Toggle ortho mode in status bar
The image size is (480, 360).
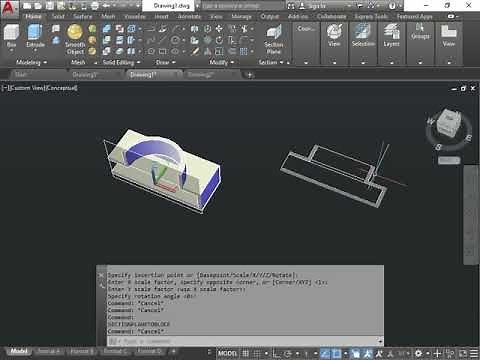click(x=276, y=353)
